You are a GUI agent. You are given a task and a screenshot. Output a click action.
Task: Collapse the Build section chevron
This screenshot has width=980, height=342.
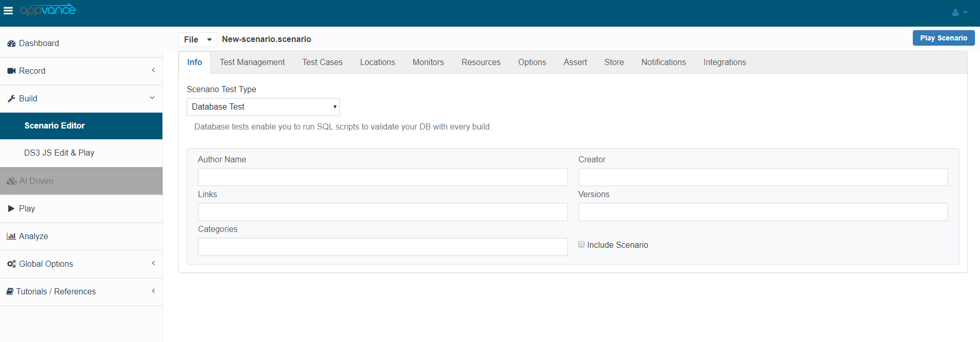tap(152, 98)
